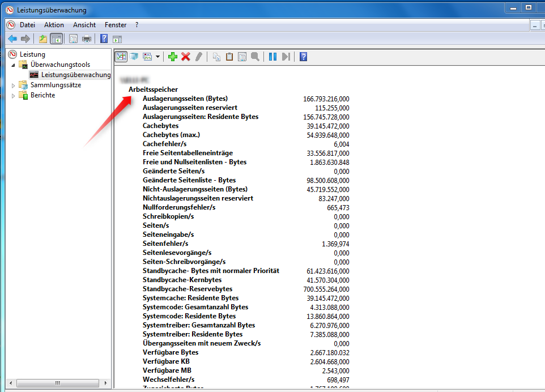Copy the counter properties
545x392 pixels.
coord(218,56)
